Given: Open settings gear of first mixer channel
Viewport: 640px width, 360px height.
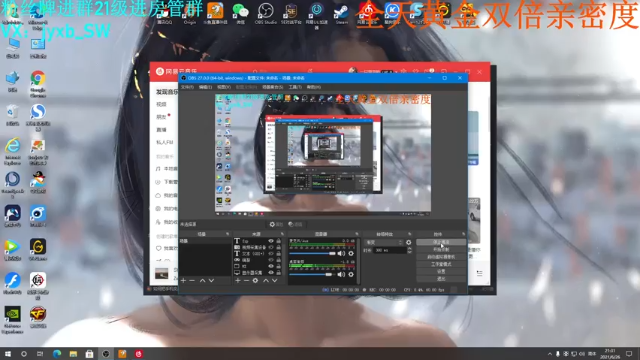Looking at the screenshot, I should tap(351, 253).
